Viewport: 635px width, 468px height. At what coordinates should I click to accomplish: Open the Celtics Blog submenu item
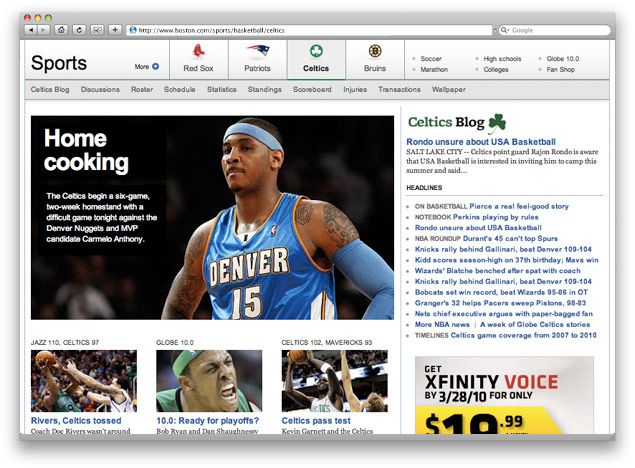click(50, 89)
